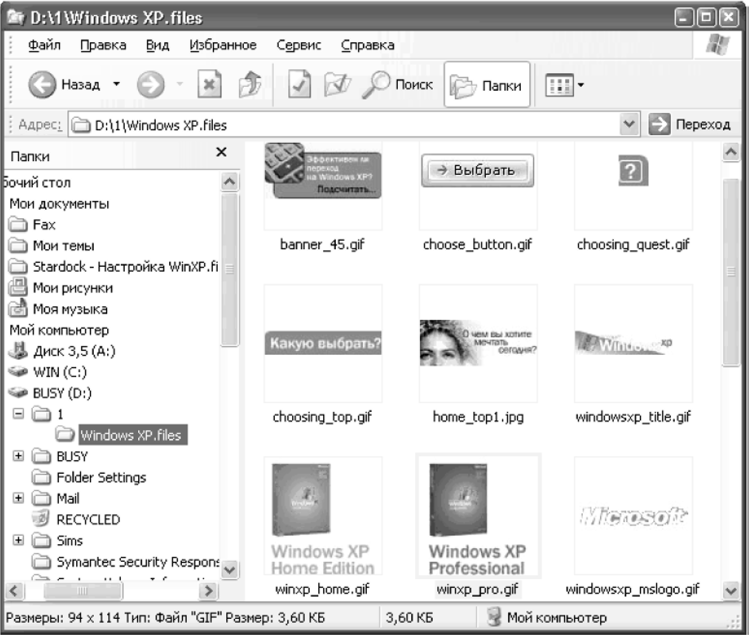749x635 pixels.
Task: Click Мой компьютер zone in status bar
Action: pos(547,618)
